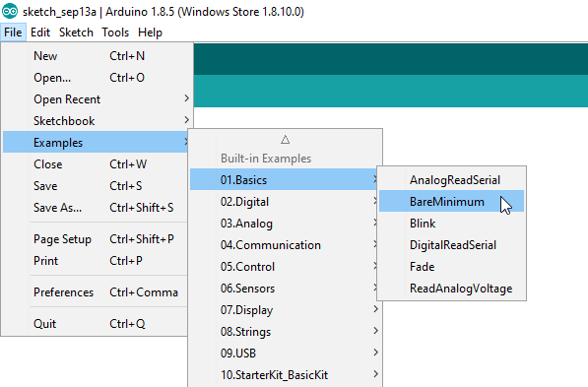Open the Tools menu
This screenshot has width=588, height=387.
pos(115,32)
